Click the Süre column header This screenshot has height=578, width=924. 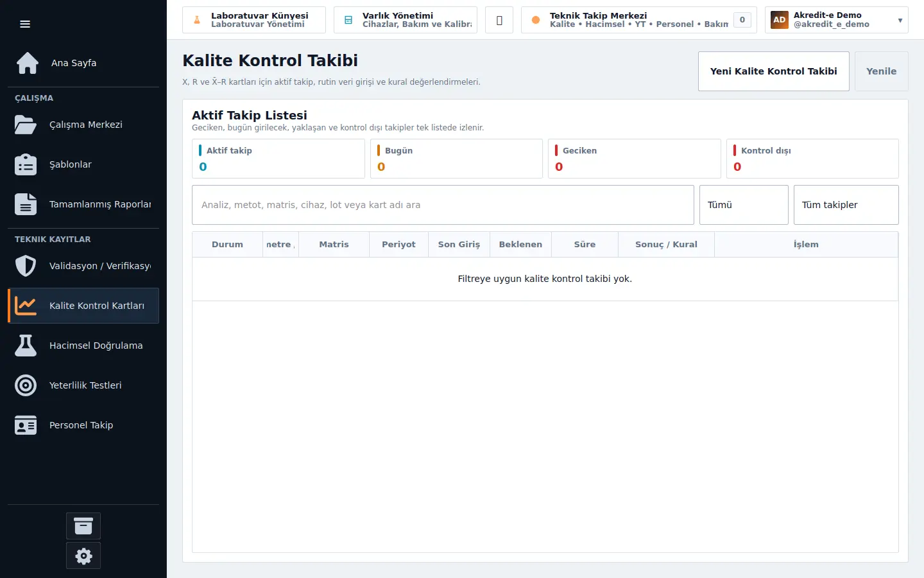point(585,245)
